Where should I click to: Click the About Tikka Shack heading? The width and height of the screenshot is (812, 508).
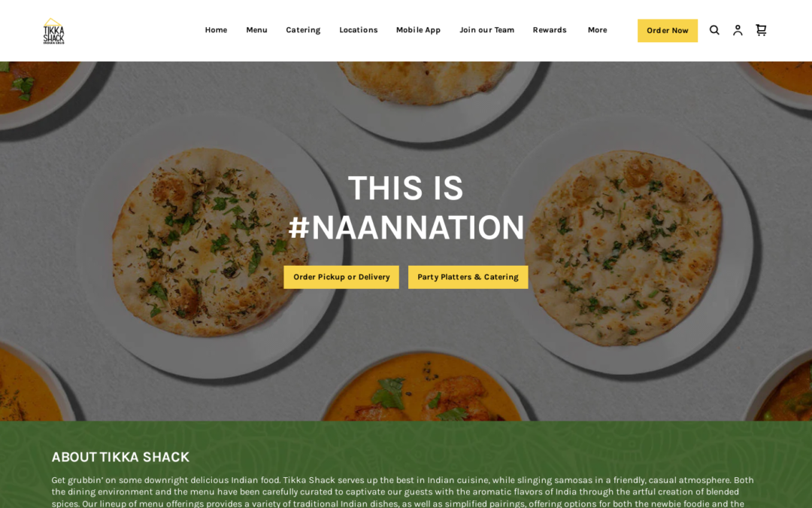tap(120, 457)
